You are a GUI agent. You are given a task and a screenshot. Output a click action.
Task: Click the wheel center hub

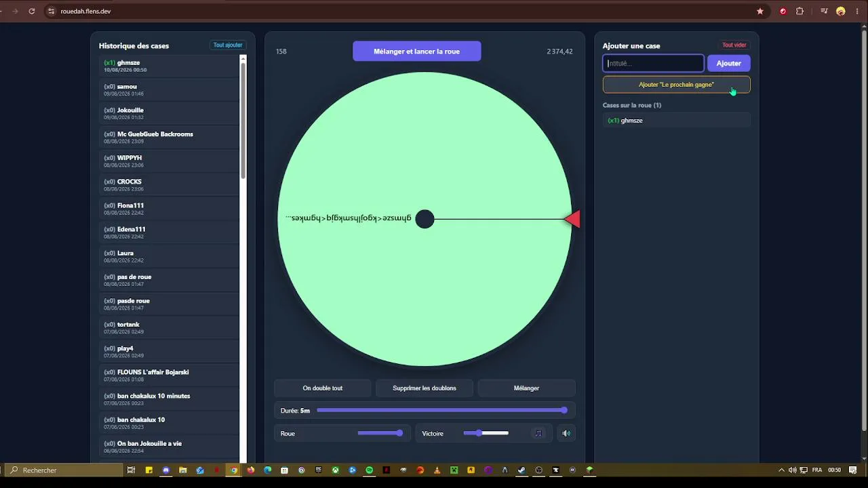[x=425, y=219]
